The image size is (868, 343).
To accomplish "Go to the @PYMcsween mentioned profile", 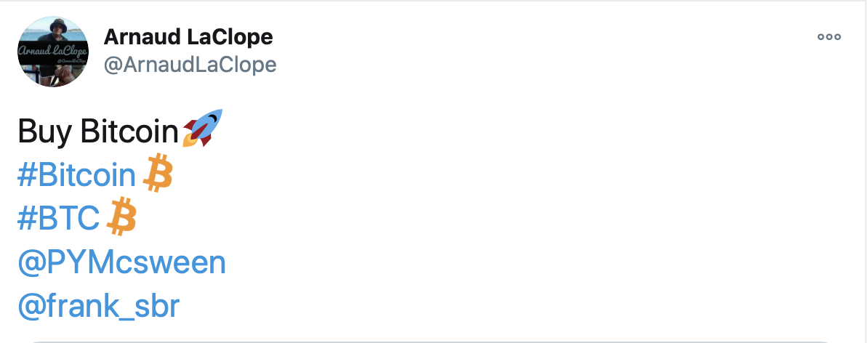I will [x=122, y=263].
